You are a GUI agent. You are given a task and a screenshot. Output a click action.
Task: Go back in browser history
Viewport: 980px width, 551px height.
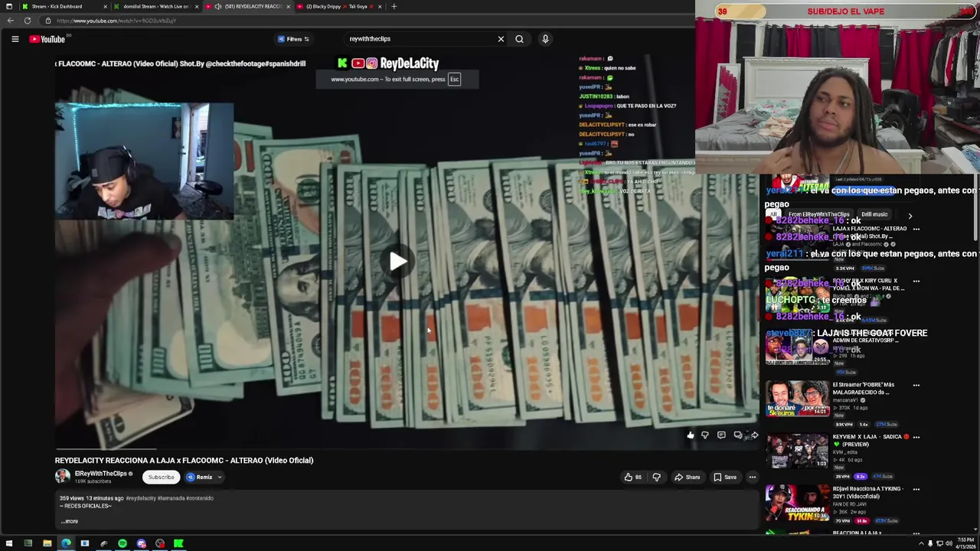(x=10, y=21)
